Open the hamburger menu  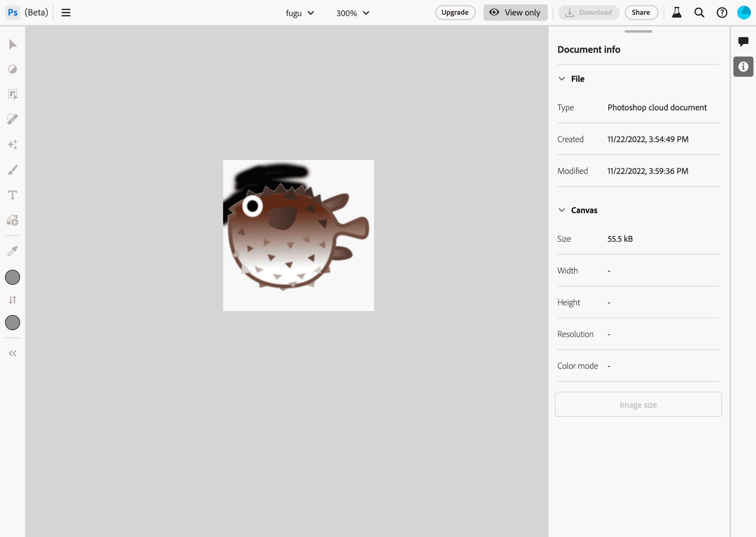click(x=66, y=12)
